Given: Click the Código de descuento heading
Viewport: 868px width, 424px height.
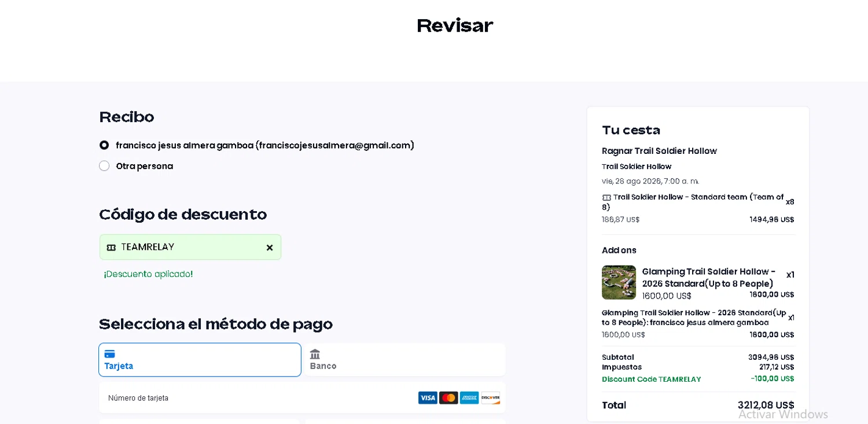Looking at the screenshot, I should 183,215.
